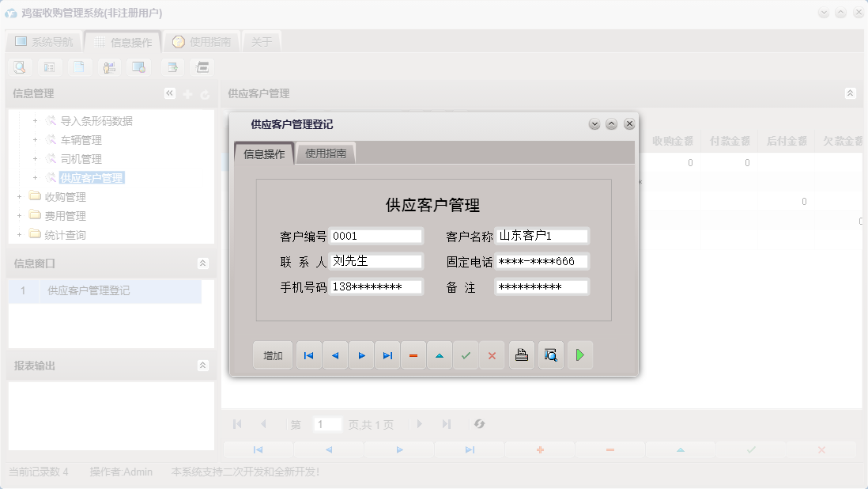Expand the 收购管理 folder
This screenshot has width=868, height=489.
19,197
